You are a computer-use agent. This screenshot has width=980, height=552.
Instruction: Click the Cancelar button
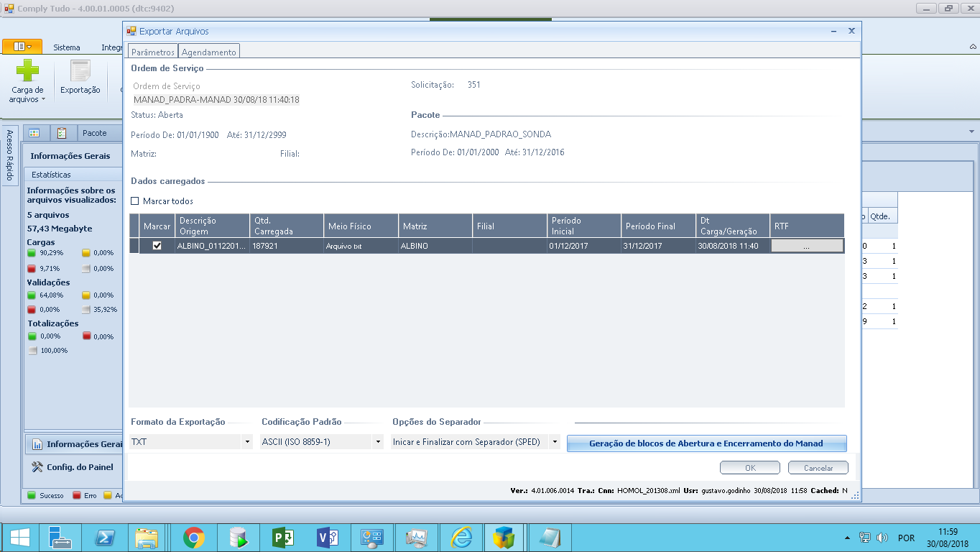[818, 468]
